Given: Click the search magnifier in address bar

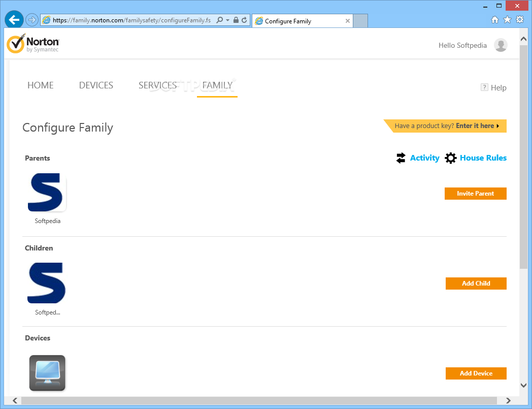Looking at the screenshot, I should (x=219, y=20).
